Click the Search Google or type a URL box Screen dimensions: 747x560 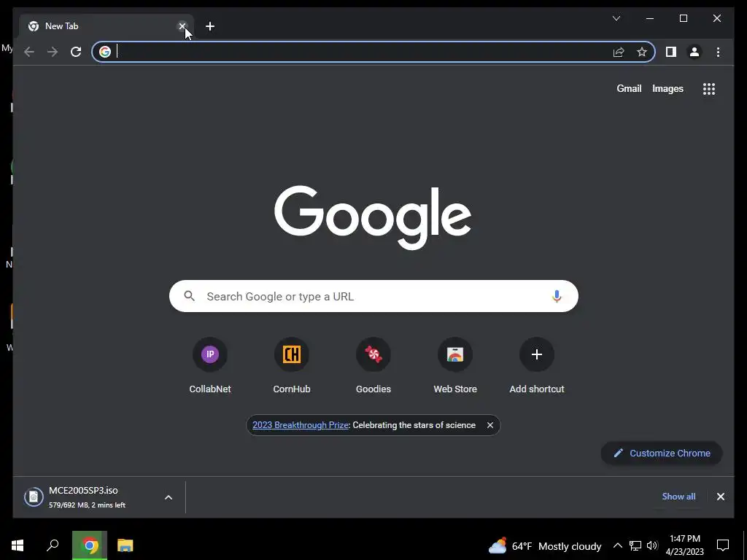(x=373, y=296)
